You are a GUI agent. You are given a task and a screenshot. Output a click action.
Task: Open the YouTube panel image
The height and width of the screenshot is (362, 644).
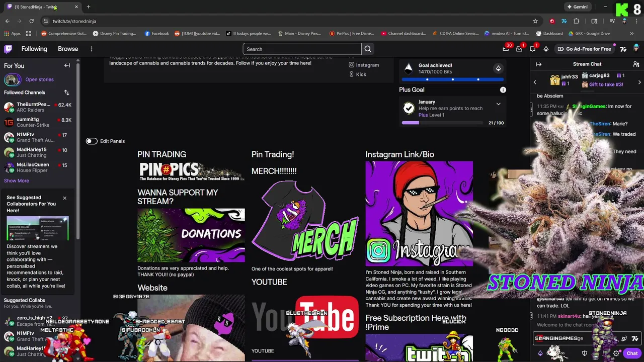click(305, 318)
